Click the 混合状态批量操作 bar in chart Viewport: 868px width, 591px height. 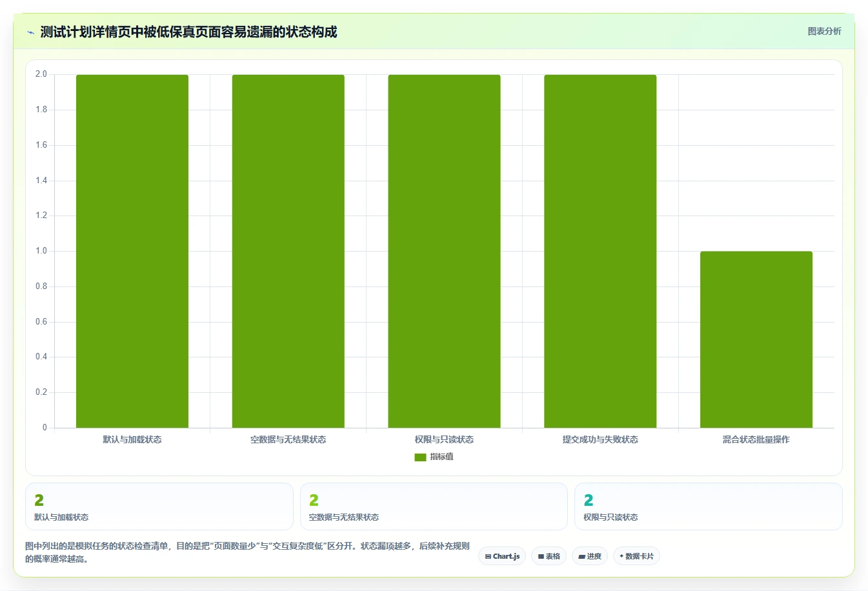(x=756, y=339)
